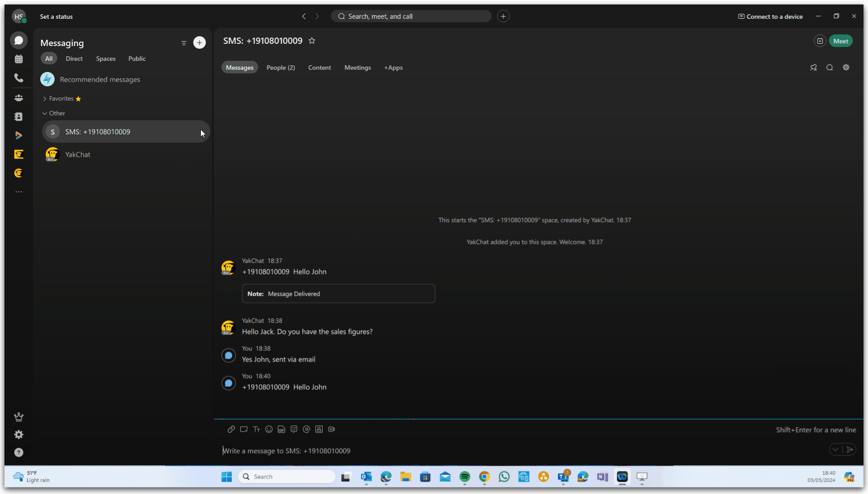Select the All filter tab
The image size is (868, 494).
coord(49,59)
